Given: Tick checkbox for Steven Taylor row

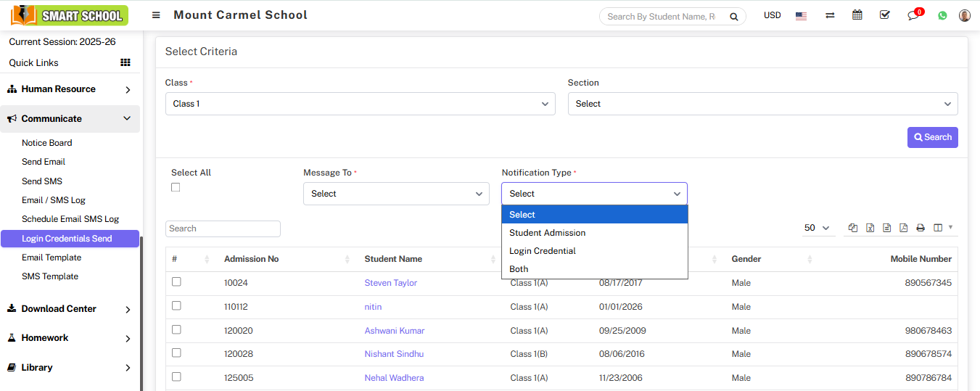Looking at the screenshot, I should coord(176,282).
